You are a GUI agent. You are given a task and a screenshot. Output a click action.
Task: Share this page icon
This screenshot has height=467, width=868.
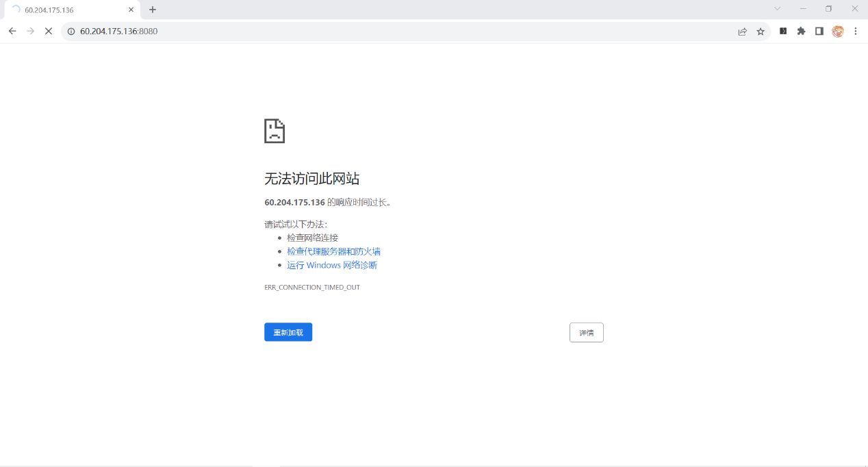pyautogui.click(x=742, y=31)
